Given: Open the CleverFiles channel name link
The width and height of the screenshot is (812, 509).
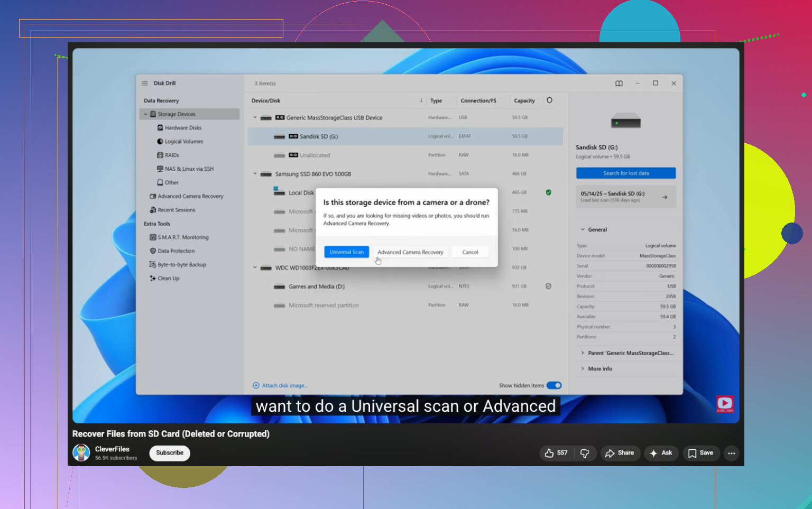Looking at the screenshot, I should [x=112, y=449].
